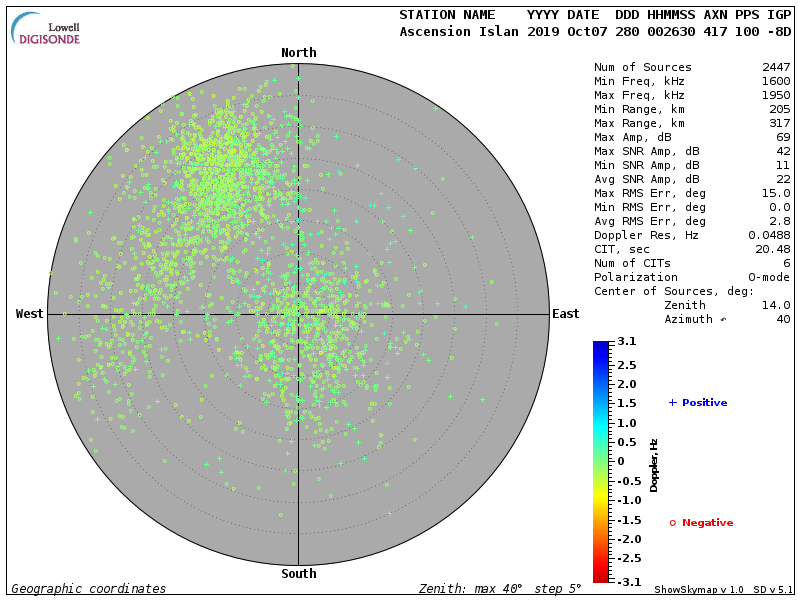Click the West label beside the skymap
800x600 pixels.
[x=30, y=314]
